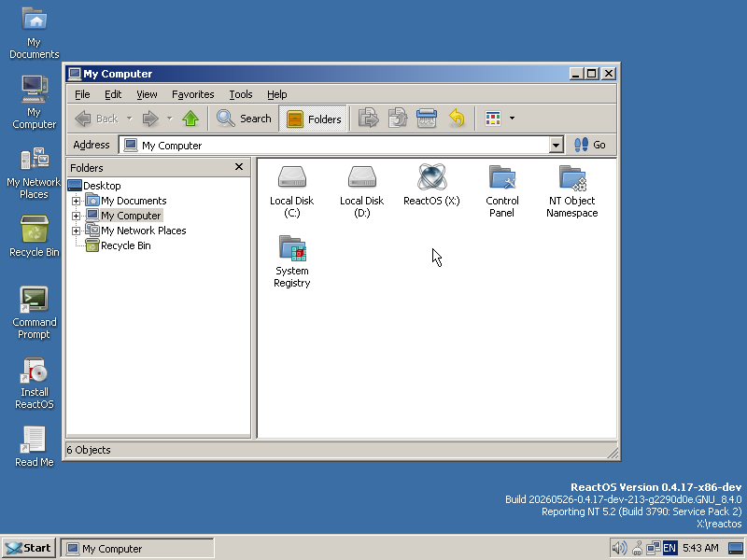Viewport: 747px width, 560px height.
Task: Click My Computer taskbar button
Action: pos(137,549)
